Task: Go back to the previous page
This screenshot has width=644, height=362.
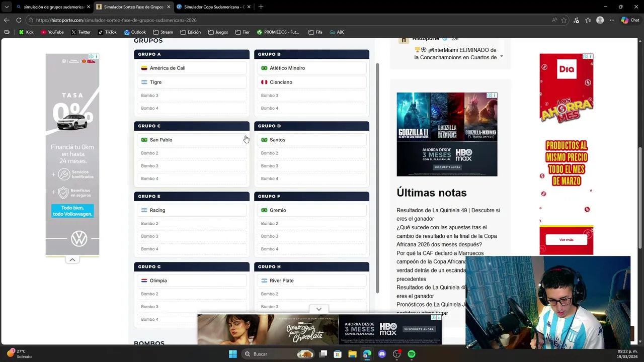Action: [x=7, y=20]
